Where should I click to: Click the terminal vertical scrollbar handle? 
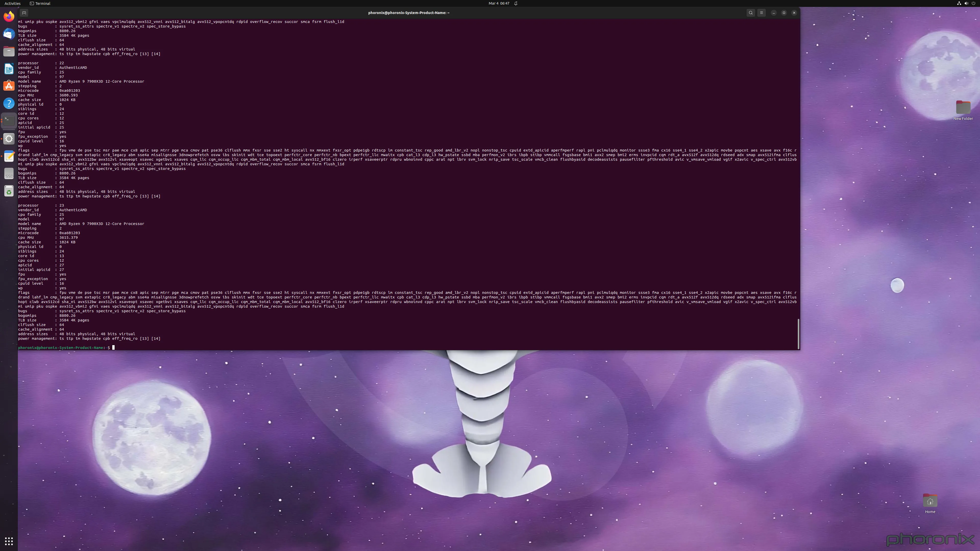tap(798, 333)
